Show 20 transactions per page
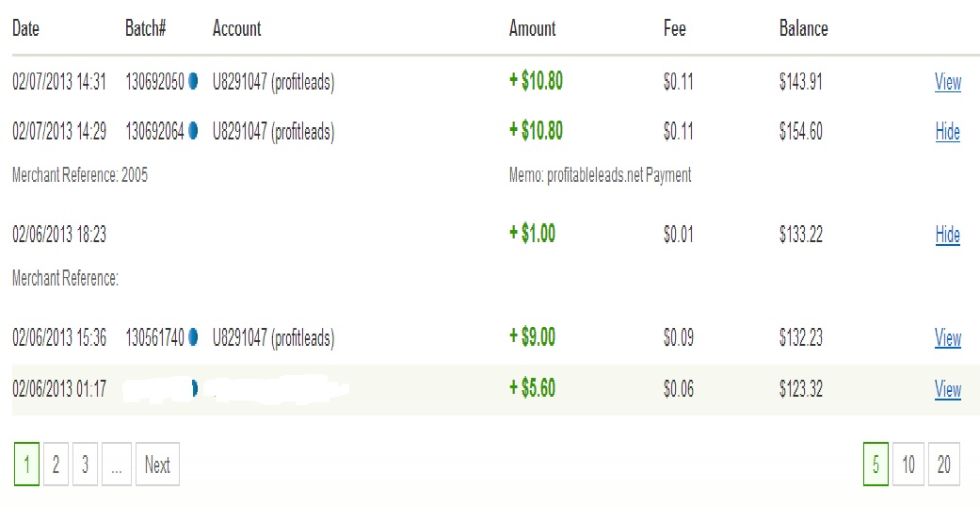Image resolution: width=980 pixels, height=506 pixels. 943,465
